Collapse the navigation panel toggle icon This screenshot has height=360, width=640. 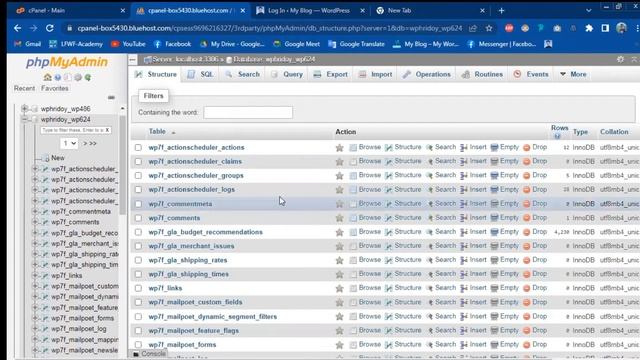pyautogui.click(x=133, y=60)
